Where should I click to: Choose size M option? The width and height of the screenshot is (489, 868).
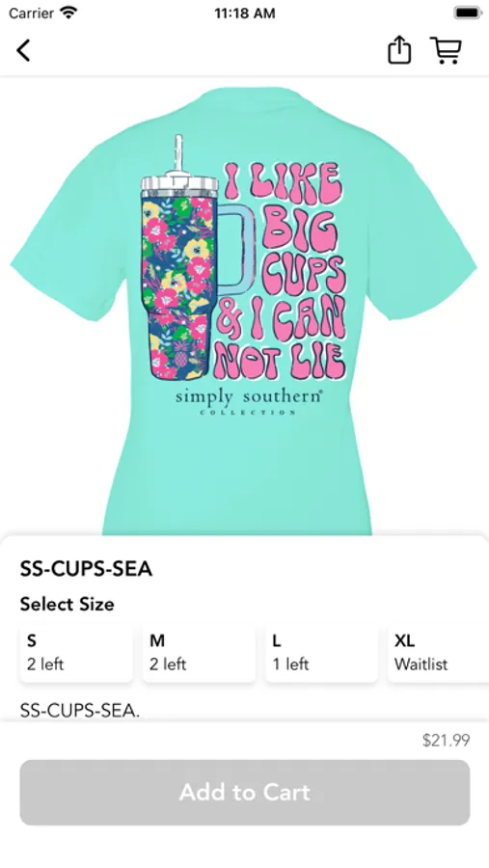tap(200, 653)
